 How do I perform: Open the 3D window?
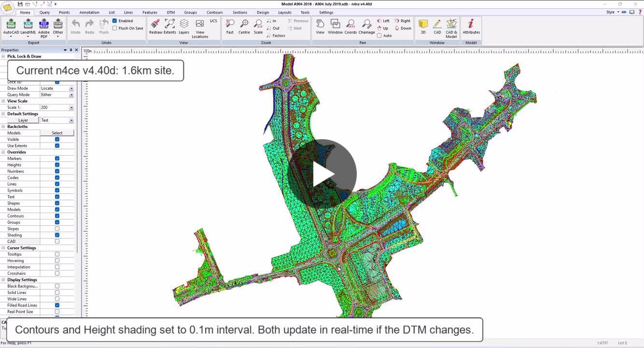(423, 27)
